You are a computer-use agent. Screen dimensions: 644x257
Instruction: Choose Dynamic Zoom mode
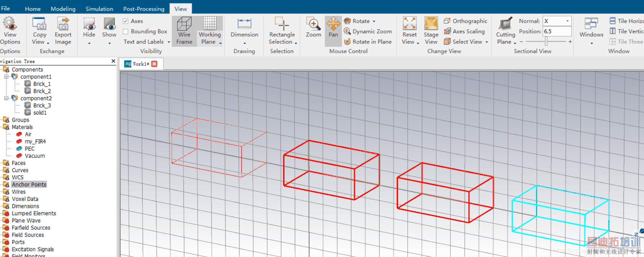click(368, 32)
